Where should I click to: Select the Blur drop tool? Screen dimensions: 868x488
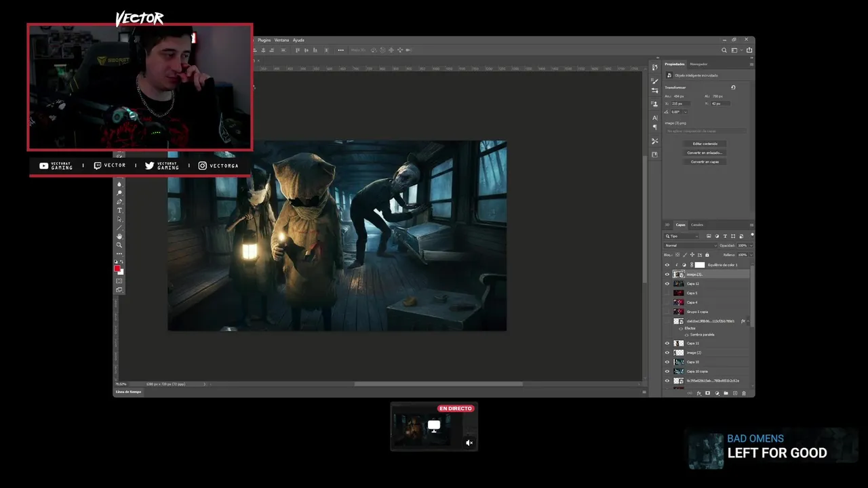119,184
